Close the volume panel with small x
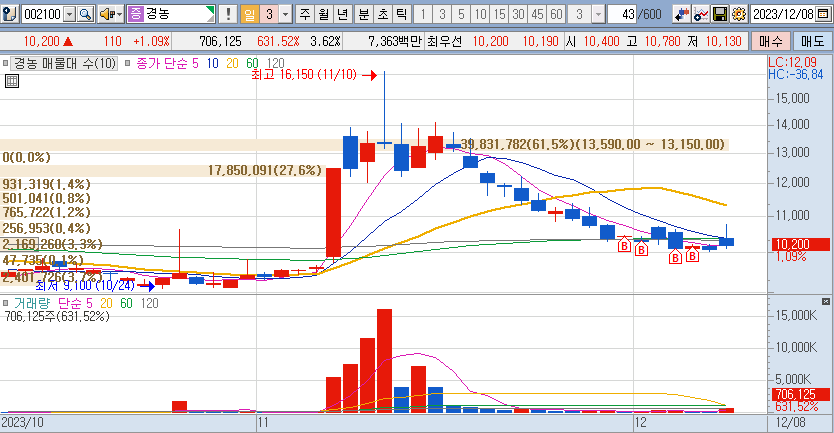The height and width of the screenshot is (433, 834). 825,302
